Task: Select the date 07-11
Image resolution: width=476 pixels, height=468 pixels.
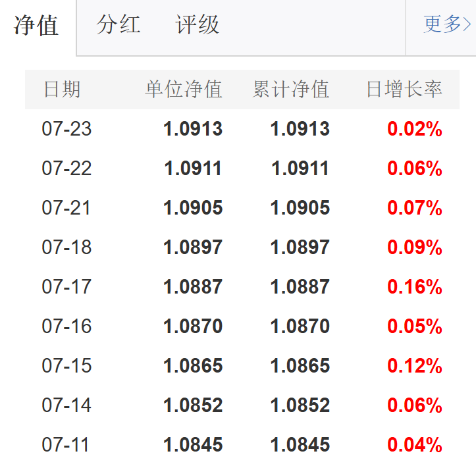Action: (65, 444)
